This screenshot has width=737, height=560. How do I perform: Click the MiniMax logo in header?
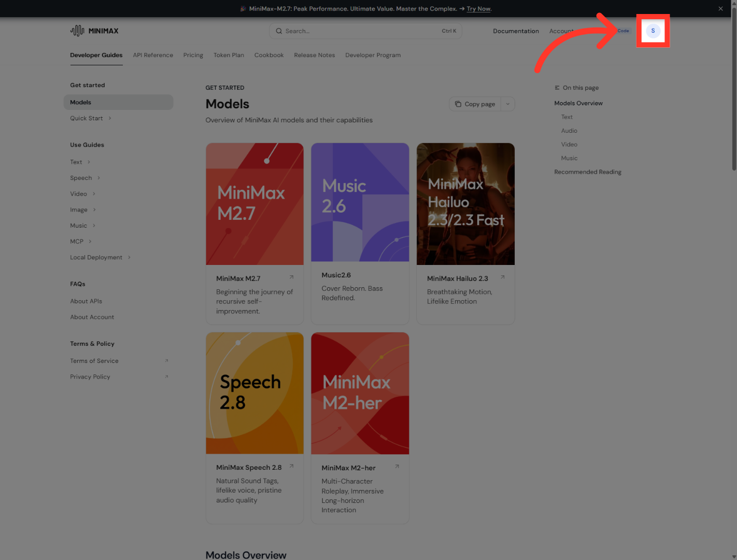click(x=94, y=31)
